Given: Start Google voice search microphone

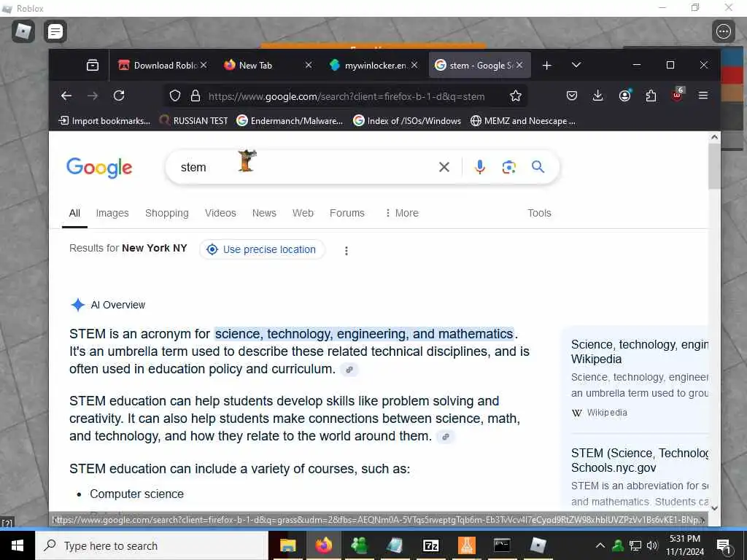Looking at the screenshot, I should [480, 167].
